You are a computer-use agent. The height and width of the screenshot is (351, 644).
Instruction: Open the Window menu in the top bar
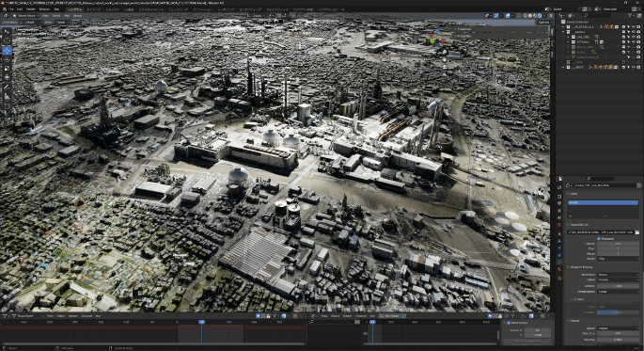click(x=44, y=9)
